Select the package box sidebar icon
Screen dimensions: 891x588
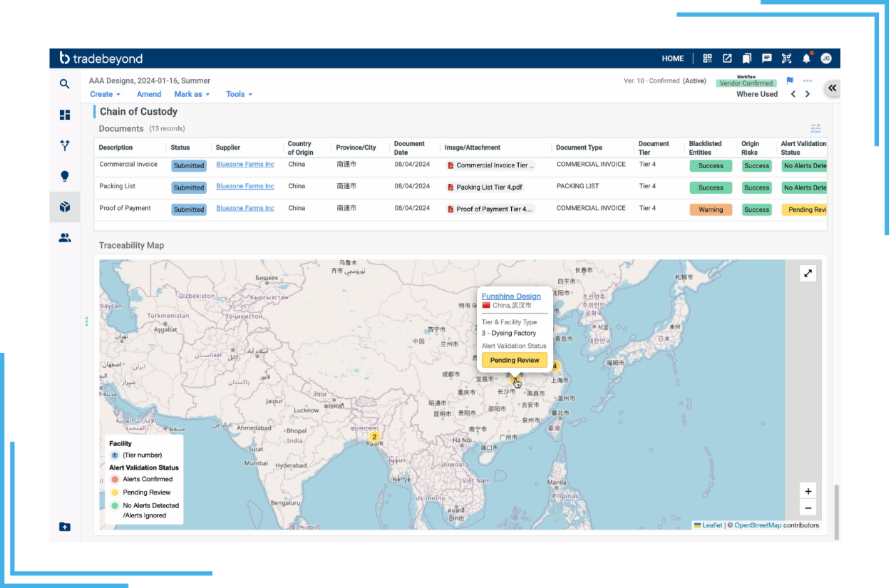65,207
